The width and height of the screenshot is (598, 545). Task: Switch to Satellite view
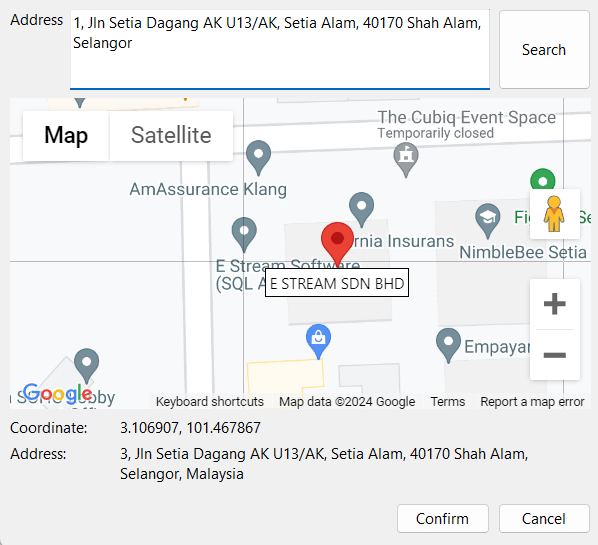pos(171,135)
